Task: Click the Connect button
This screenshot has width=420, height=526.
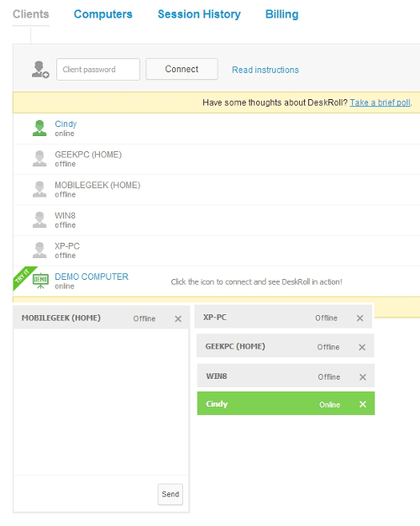Action: [181, 69]
